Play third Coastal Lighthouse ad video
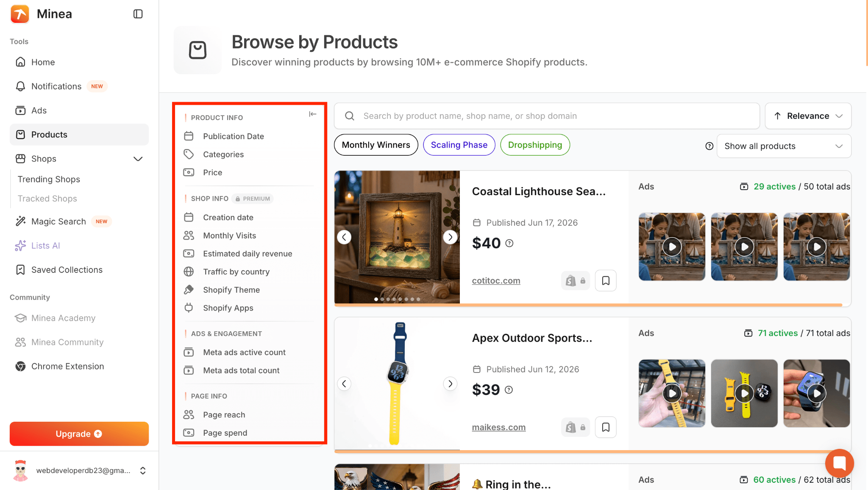Screen dimensions: 868x490 click(817, 247)
